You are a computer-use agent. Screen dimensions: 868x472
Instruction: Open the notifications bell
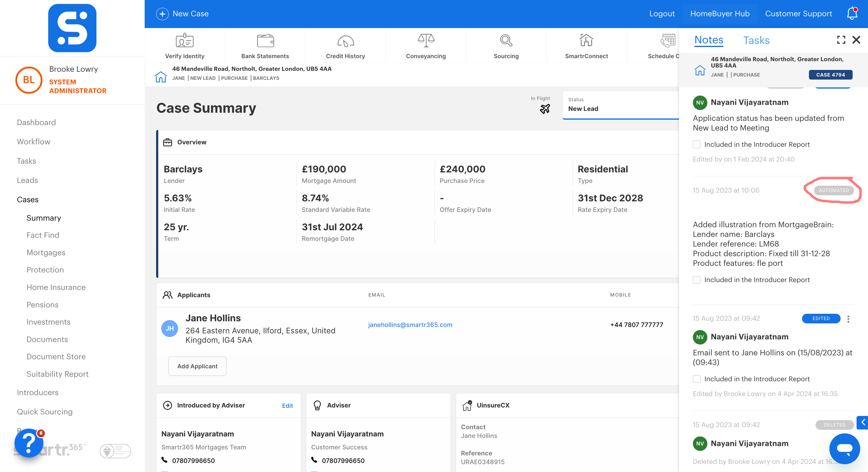(x=852, y=14)
